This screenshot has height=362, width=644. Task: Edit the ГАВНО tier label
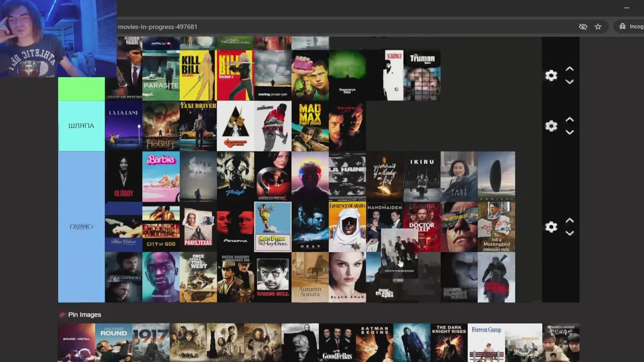pos(82,227)
